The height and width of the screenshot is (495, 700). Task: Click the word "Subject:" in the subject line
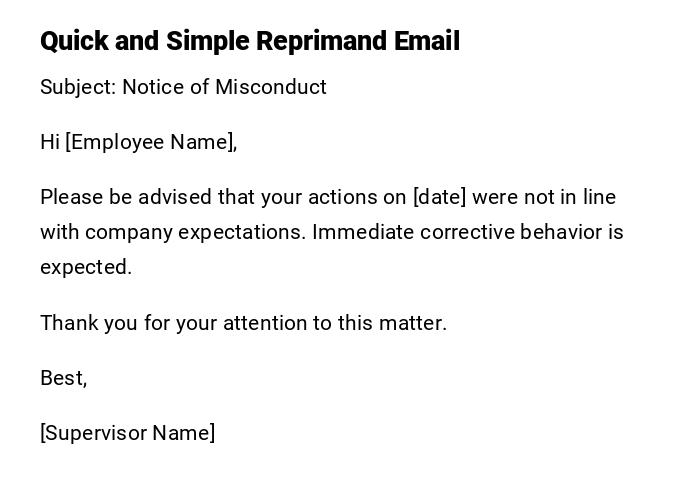pos(78,87)
